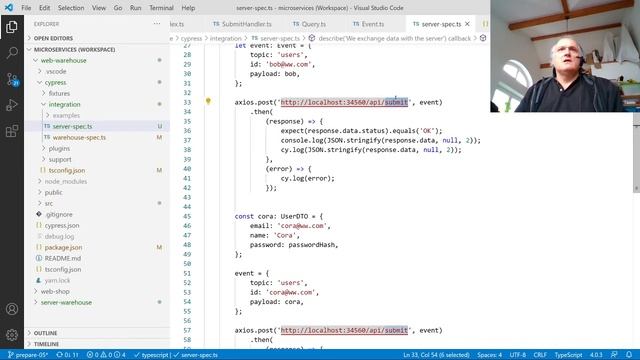Click the VS Code logo icon
640x360 pixels.
pyautogui.click(x=9, y=8)
